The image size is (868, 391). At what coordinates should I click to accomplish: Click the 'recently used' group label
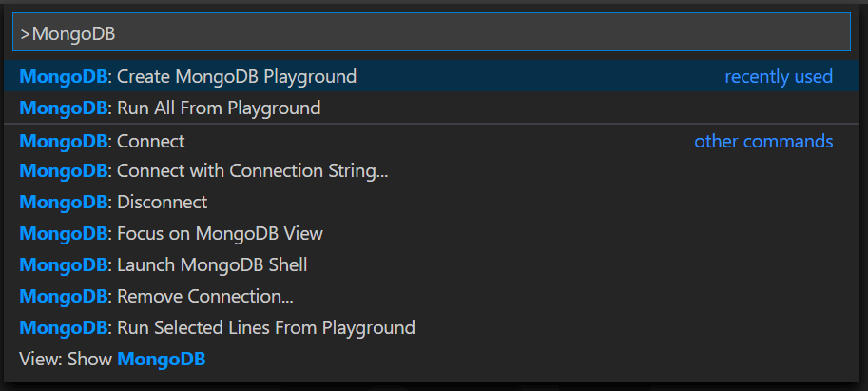click(x=778, y=76)
